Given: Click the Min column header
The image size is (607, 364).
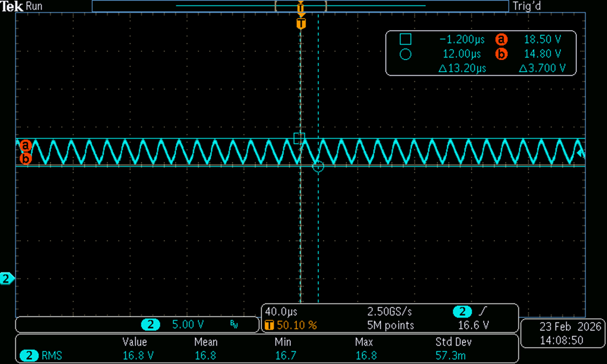Looking at the screenshot, I should click(x=283, y=342).
